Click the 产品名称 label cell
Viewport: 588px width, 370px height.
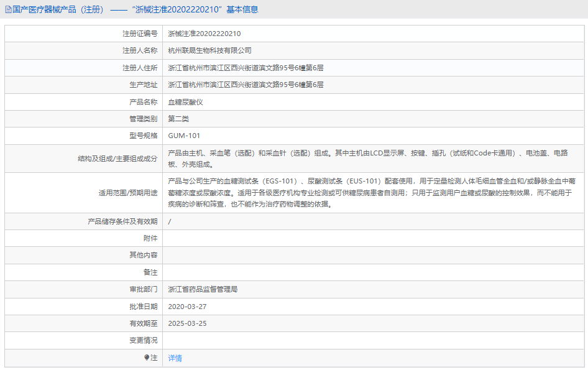coord(136,101)
